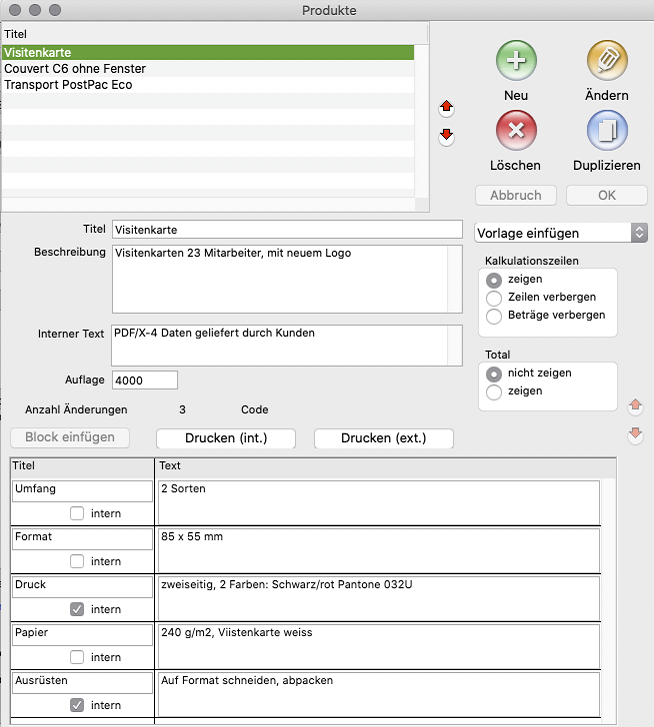
Task: Enable intern checkbox for Papier row
Action: (77, 657)
